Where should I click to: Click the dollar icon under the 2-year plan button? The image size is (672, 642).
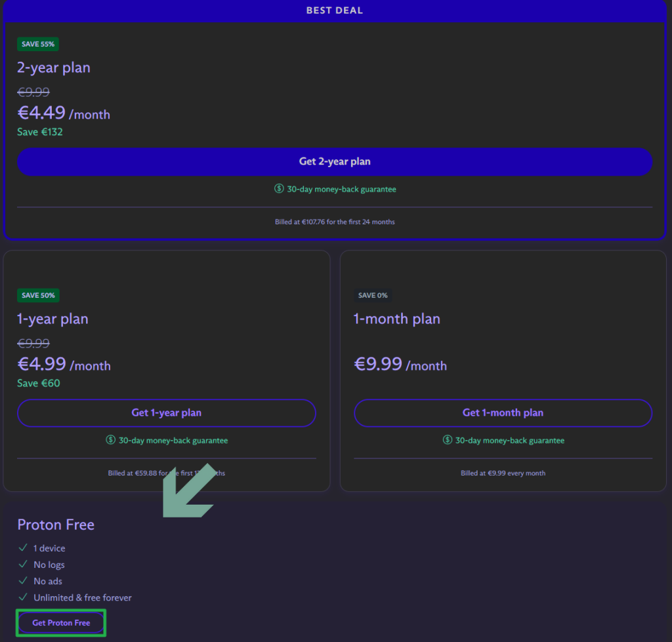tap(279, 189)
